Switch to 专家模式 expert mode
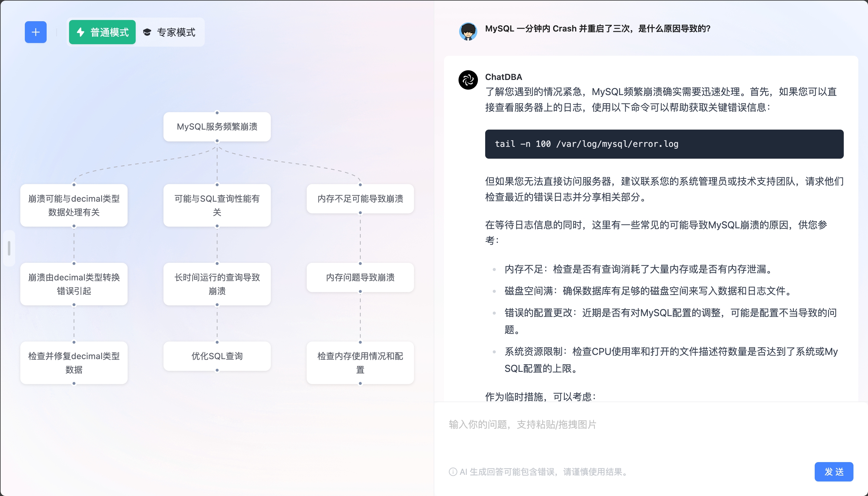This screenshot has width=868, height=496. pyautogui.click(x=169, y=32)
